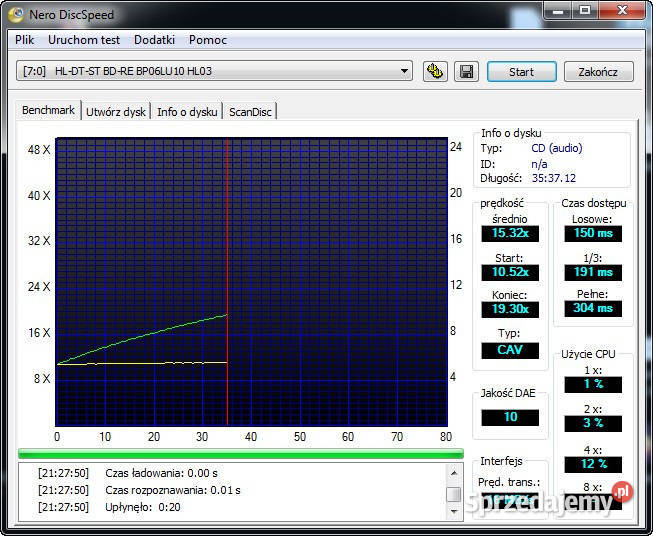Open the Dodatki menu

(154, 40)
